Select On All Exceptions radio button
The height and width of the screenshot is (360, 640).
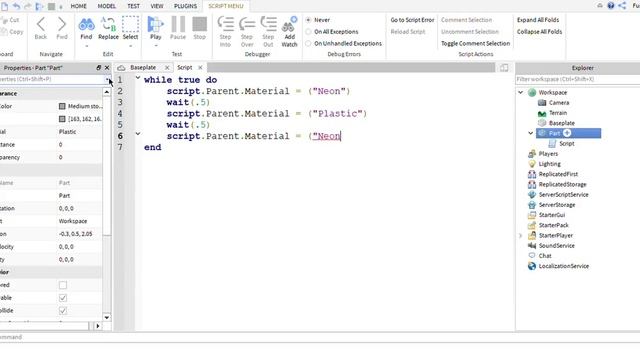(x=309, y=31)
